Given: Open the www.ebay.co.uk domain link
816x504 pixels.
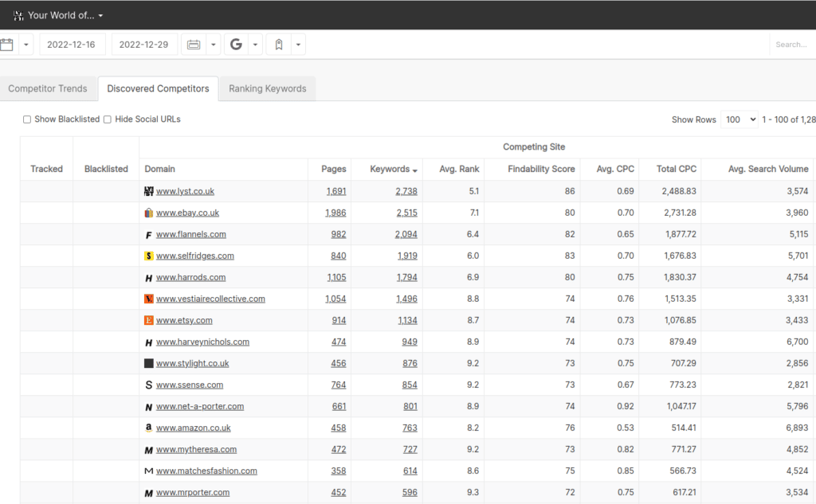Looking at the screenshot, I should [187, 213].
